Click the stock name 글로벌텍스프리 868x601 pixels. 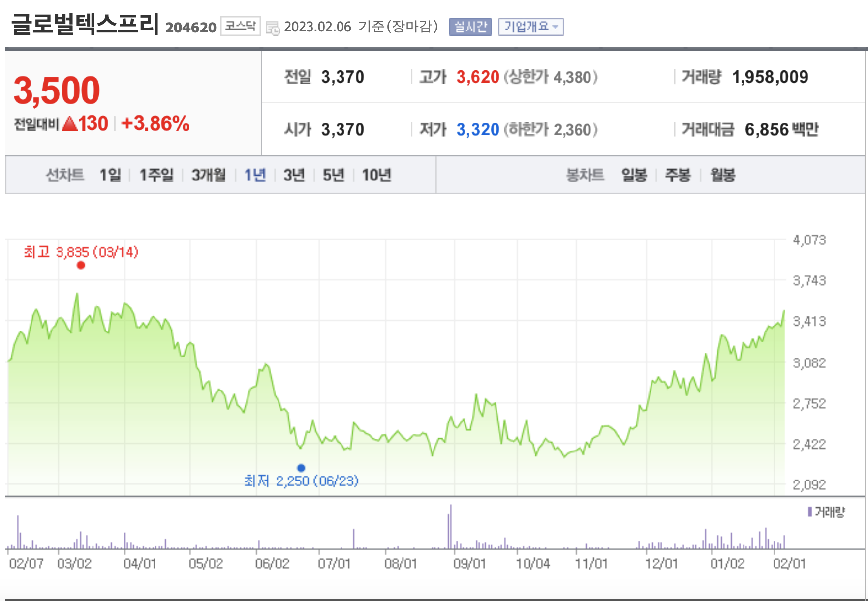pos(85,24)
